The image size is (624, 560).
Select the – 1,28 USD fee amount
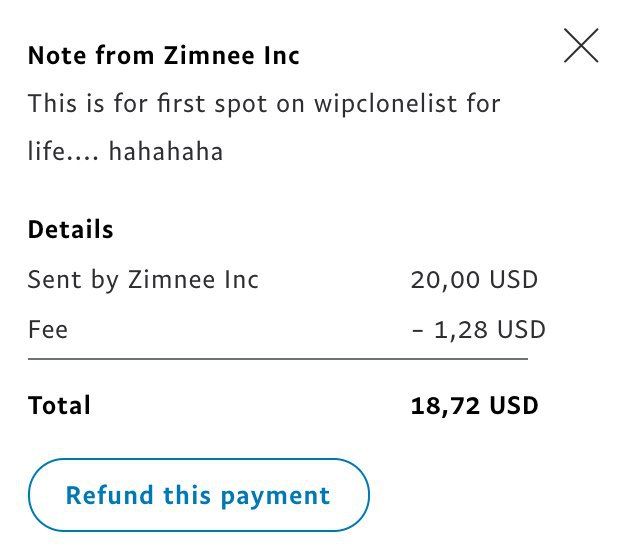click(x=478, y=329)
